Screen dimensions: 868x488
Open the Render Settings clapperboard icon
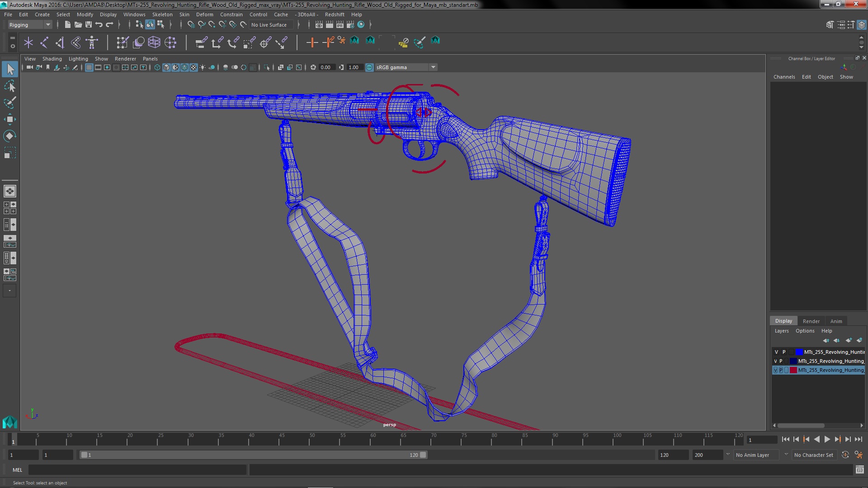[x=350, y=25]
